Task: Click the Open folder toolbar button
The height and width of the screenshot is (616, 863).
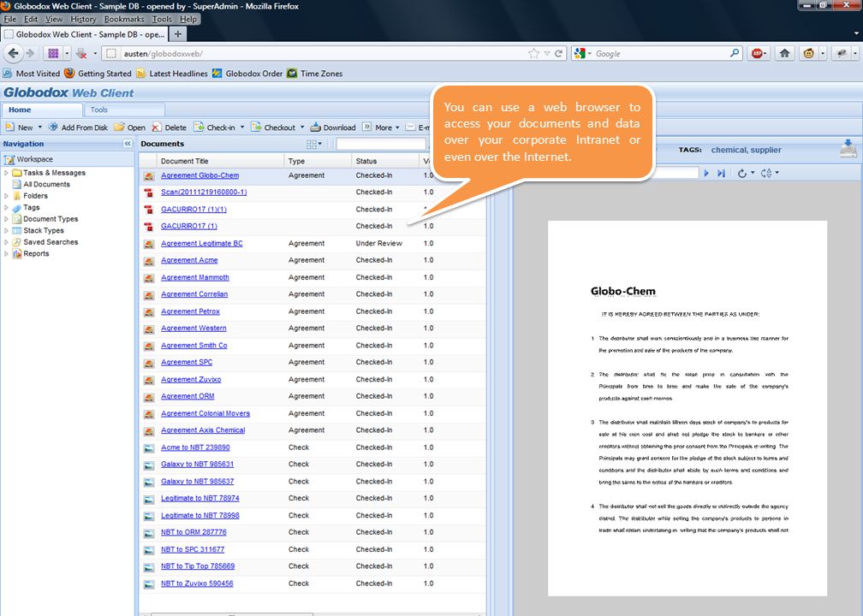Action: [x=129, y=127]
